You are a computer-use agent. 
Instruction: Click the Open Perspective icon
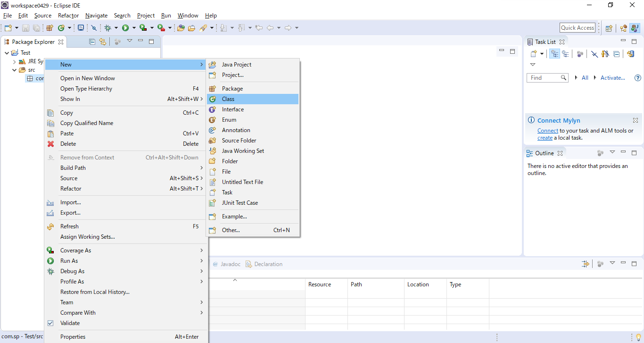coord(609,28)
